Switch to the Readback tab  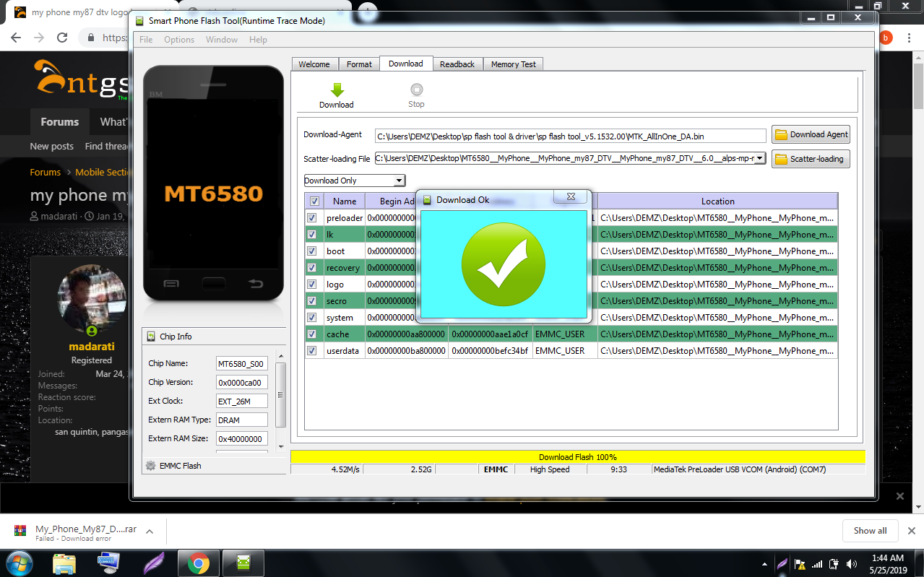pyautogui.click(x=457, y=64)
